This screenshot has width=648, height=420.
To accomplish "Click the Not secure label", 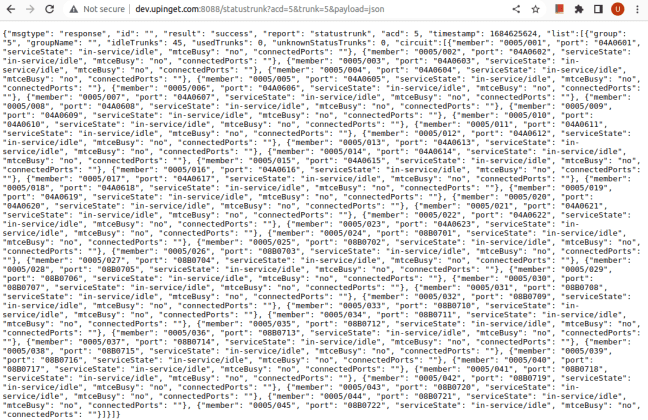I will [104, 9].
